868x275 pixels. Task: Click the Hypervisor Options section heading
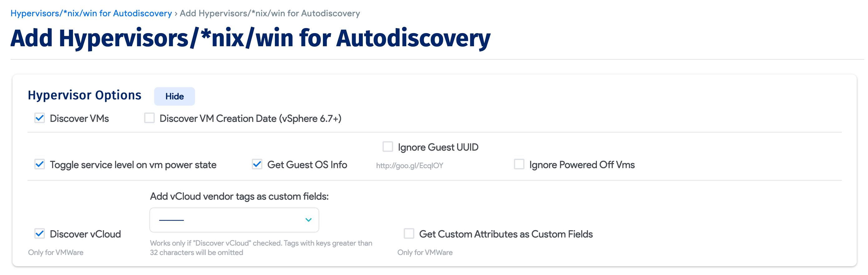(85, 95)
